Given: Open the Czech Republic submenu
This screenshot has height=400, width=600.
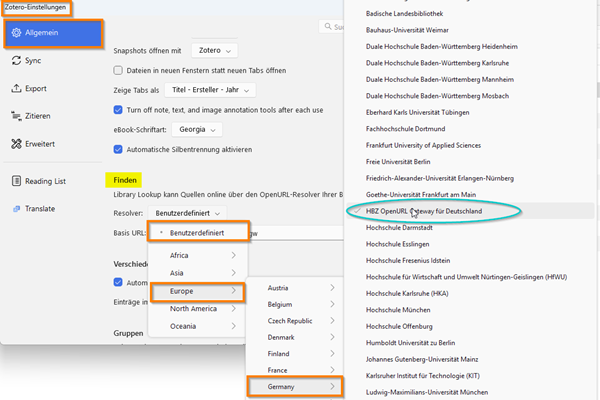Looking at the screenshot, I should 295,321.
